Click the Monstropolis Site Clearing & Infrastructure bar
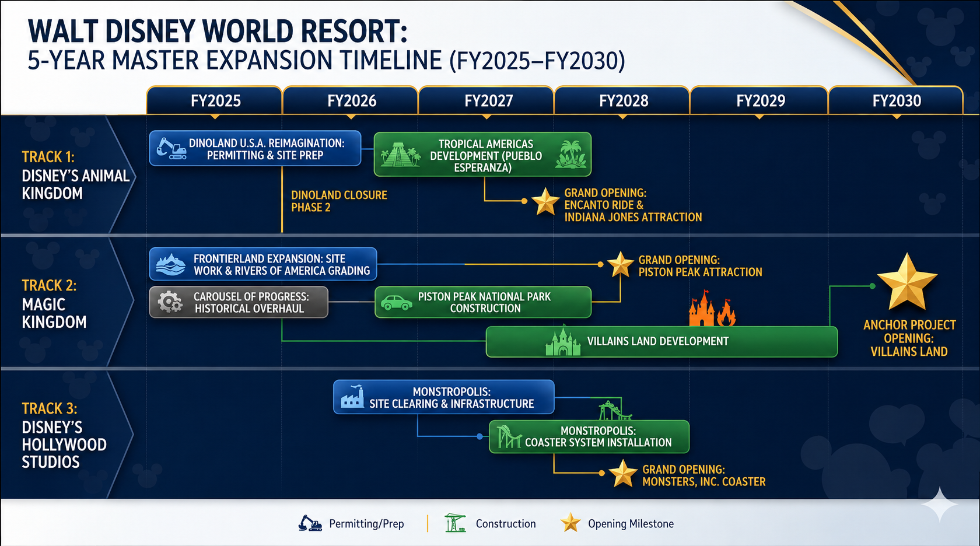This screenshot has width=980, height=546. (444, 397)
